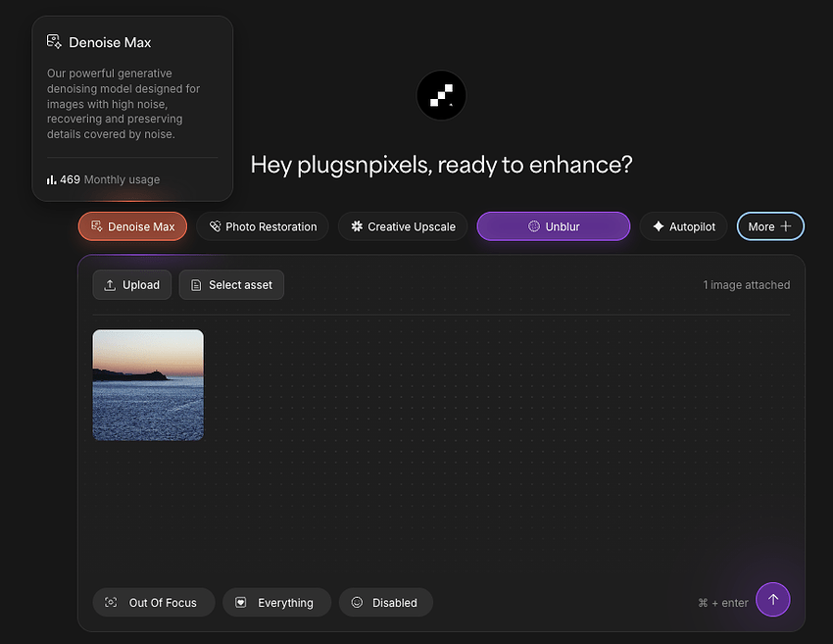Click the Denoise Max tooltip header icon
This screenshot has height=644, width=833.
point(54,42)
